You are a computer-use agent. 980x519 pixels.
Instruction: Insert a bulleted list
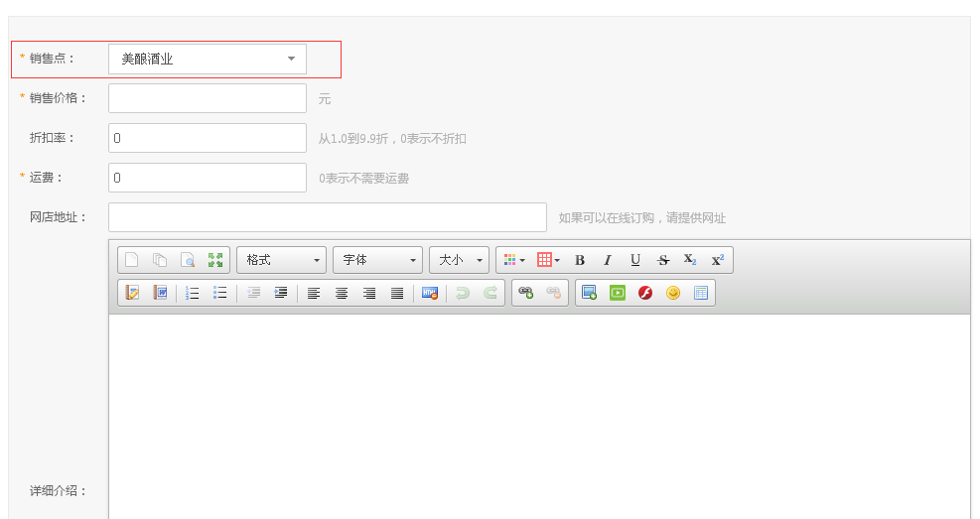tap(220, 293)
